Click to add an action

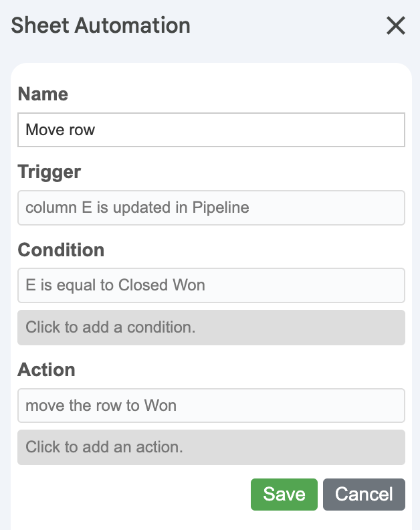tap(211, 447)
